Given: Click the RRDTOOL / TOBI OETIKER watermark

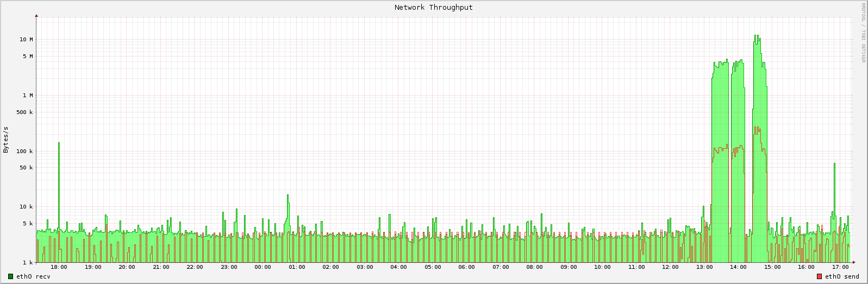Looking at the screenshot, I should pyautogui.click(x=863, y=33).
